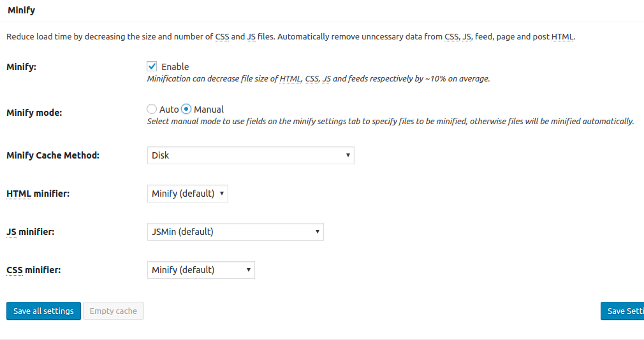Click the Minify section heading

(21, 10)
